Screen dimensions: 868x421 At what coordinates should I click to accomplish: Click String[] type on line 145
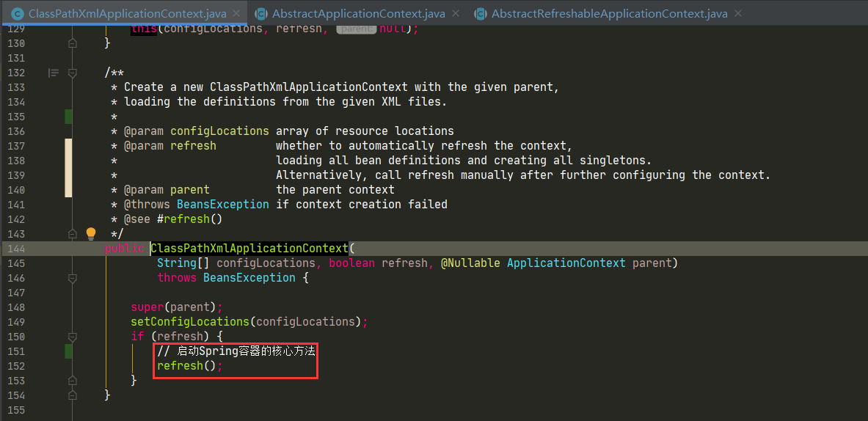183,263
